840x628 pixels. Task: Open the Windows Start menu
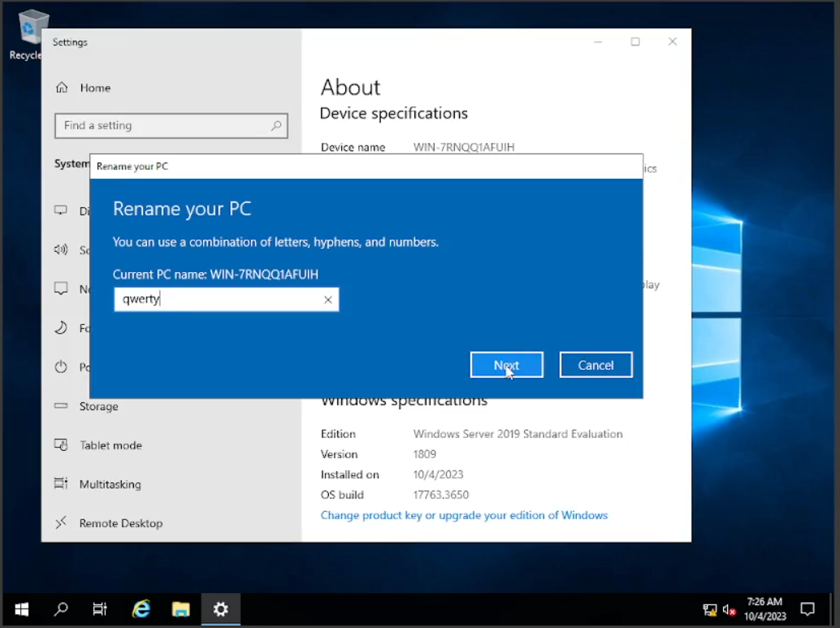point(21,609)
